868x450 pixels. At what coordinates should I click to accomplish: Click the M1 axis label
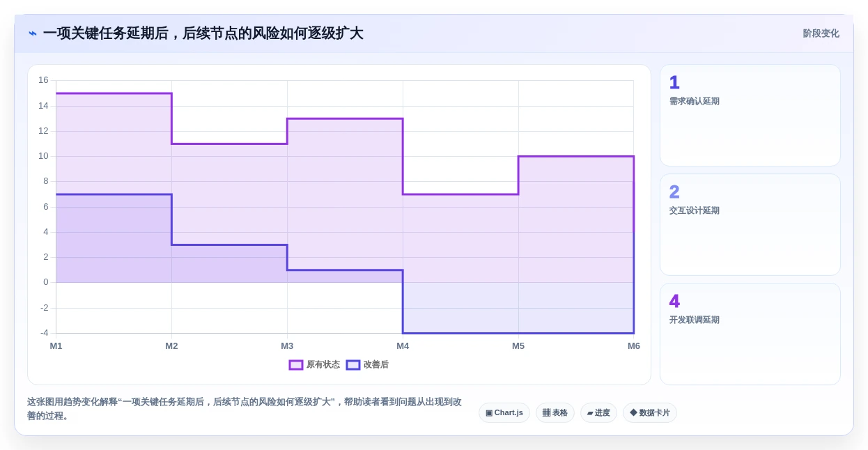(56, 346)
